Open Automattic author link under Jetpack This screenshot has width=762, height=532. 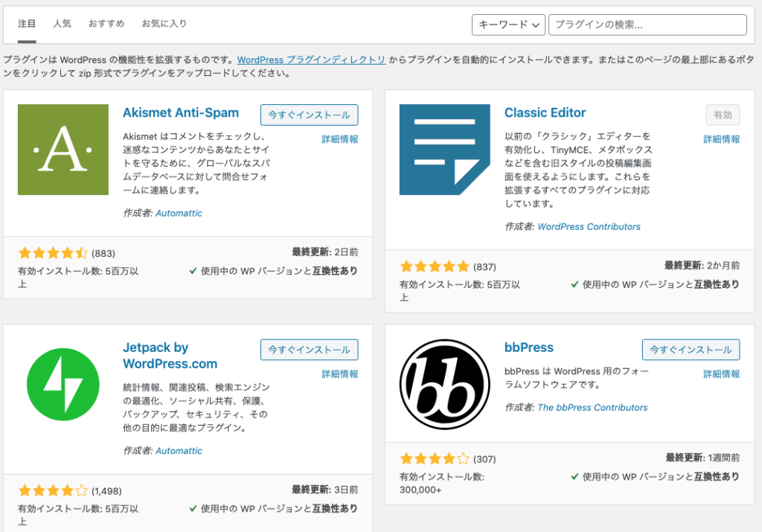pos(179,451)
